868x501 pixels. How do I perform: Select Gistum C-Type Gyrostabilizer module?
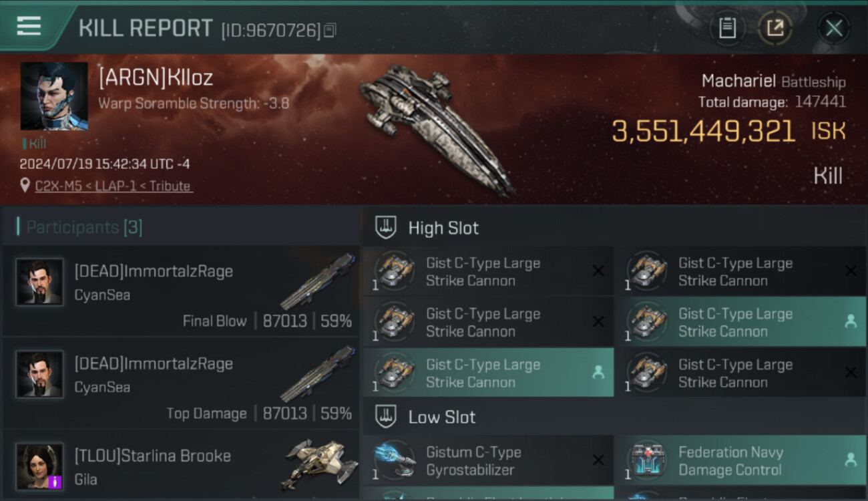[488, 461]
